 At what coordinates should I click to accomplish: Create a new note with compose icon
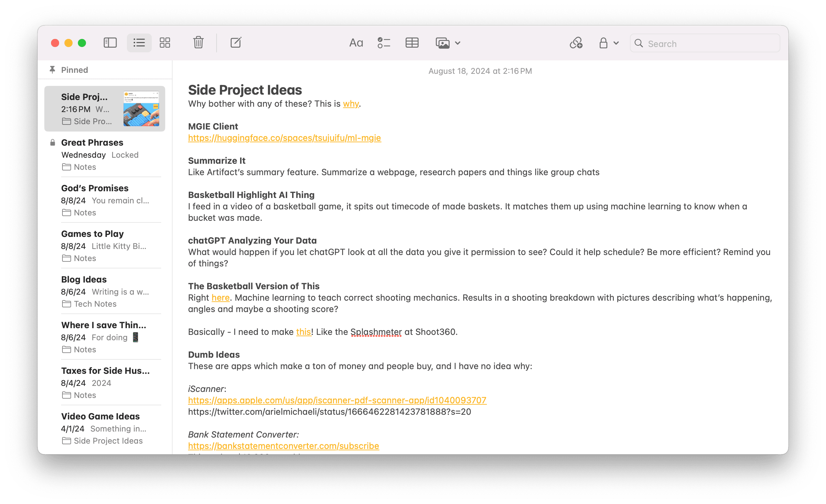pyautogui.click(x=236, y=43)
